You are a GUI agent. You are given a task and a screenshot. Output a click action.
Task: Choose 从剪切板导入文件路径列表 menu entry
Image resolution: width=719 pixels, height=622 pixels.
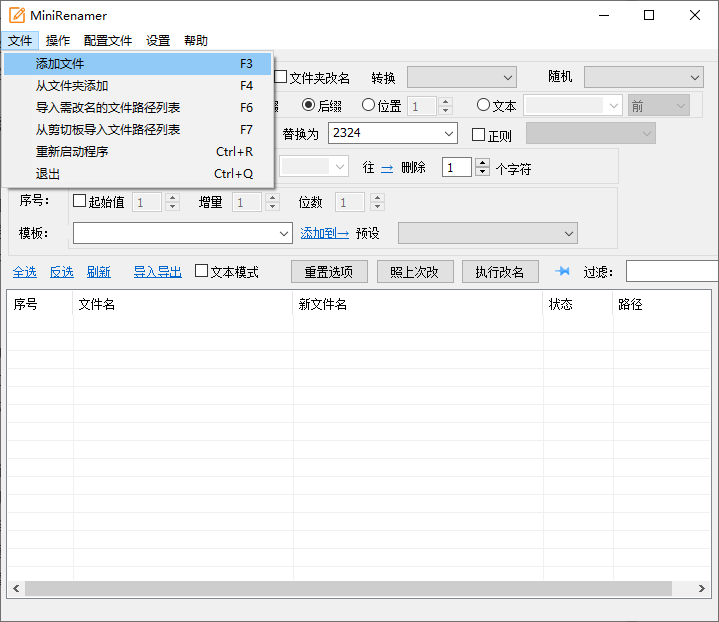(137, 130)
